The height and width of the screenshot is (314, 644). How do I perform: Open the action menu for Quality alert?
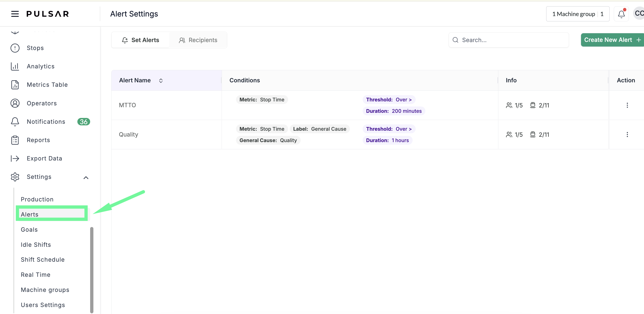point(627,134)
